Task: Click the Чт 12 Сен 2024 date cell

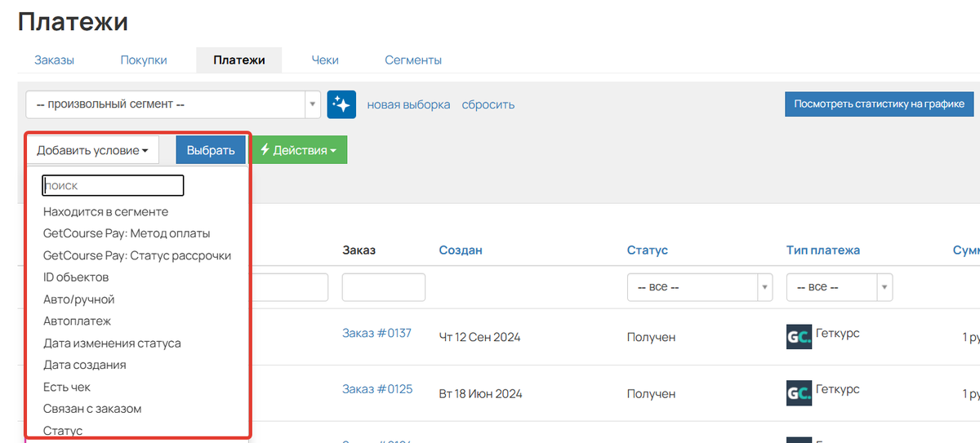Action: (x=479, y=337)
